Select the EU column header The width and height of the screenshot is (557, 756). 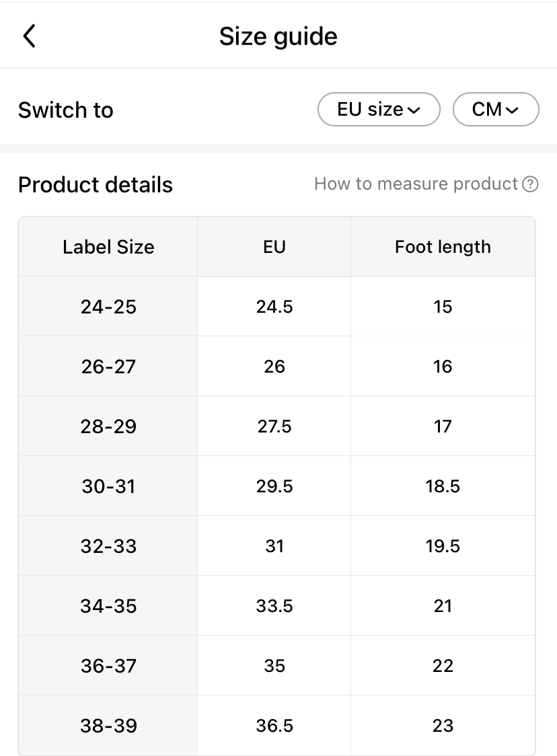tap(274, 247)
